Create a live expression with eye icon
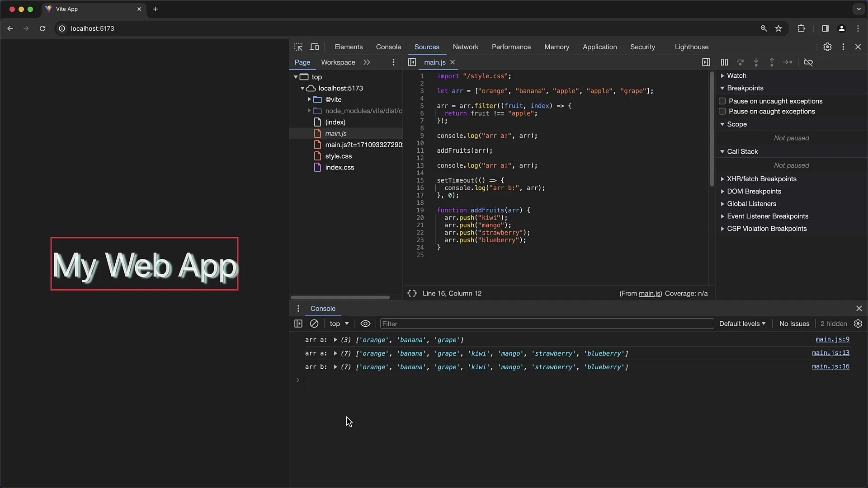The width and height of the screenshot is (868, 488). click(365, 324)
